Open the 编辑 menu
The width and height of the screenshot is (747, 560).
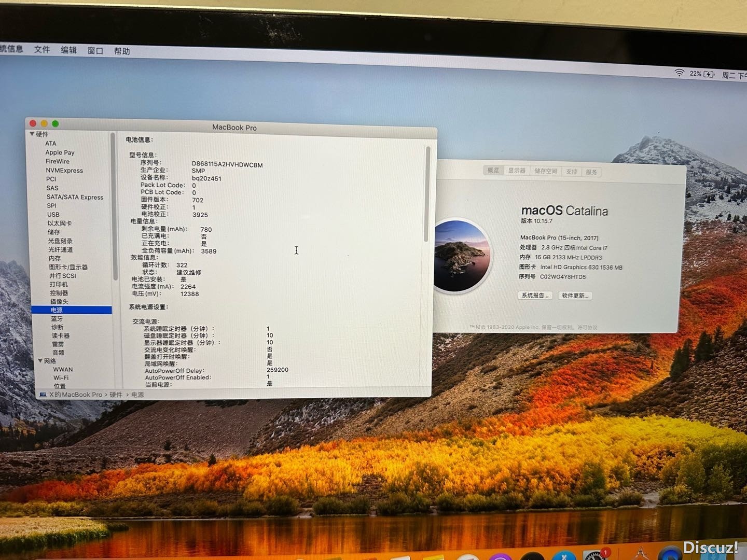coord(68,50)
